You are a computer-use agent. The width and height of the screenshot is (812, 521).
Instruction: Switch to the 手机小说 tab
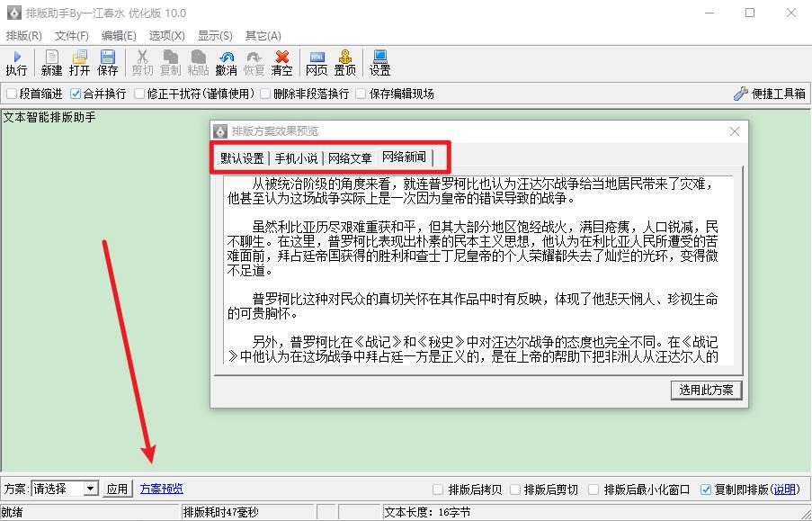pyautogui.click(x=294, y=157)
